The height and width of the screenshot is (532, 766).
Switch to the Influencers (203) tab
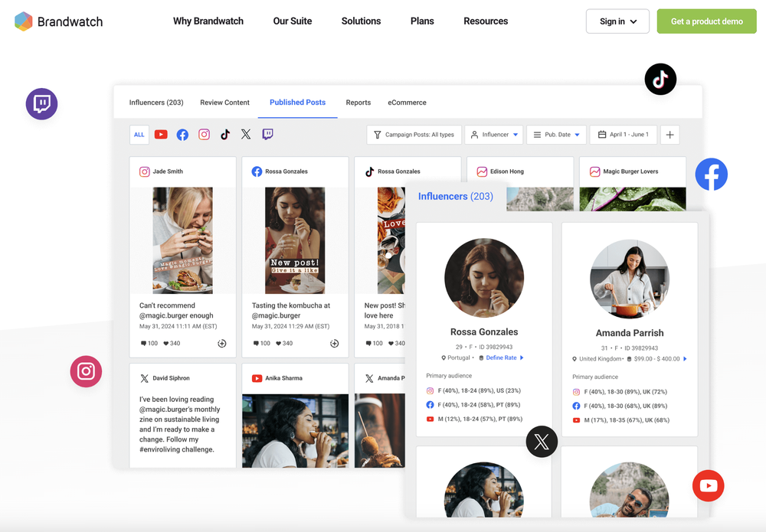coord(156,103)
